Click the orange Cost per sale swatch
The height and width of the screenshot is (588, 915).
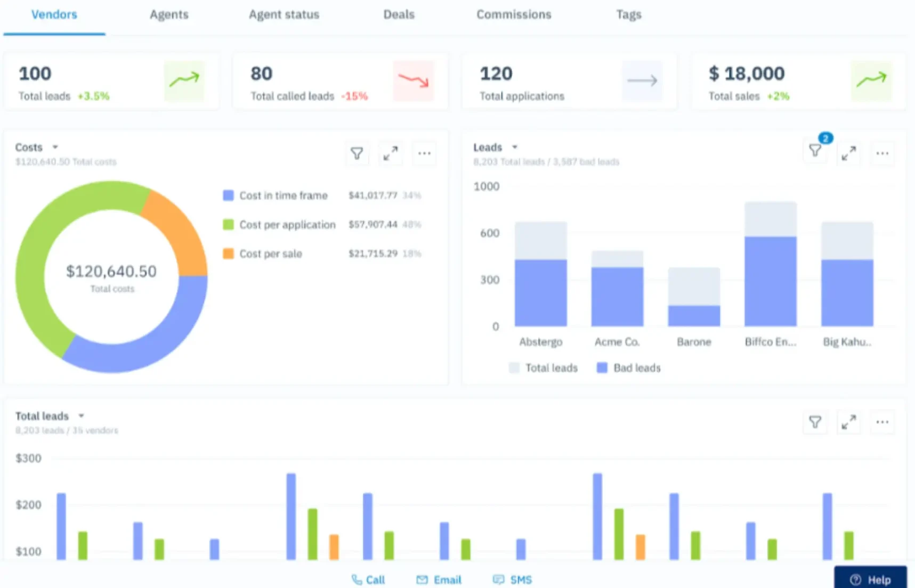(228, 254)
